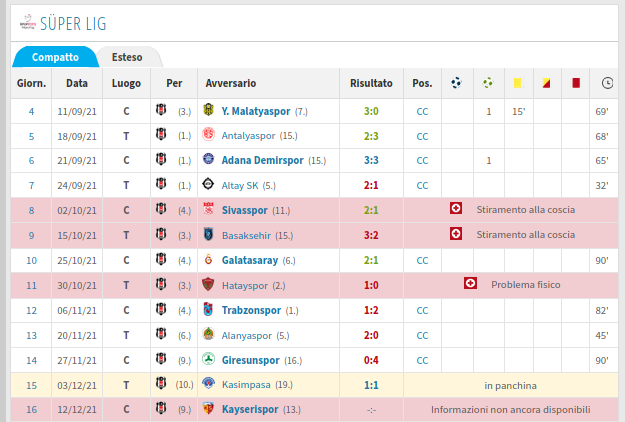The image size is (625, 422).
Task: Click the Besiktas crest in the 11/09/21 row
Action: tap(161, 110)
